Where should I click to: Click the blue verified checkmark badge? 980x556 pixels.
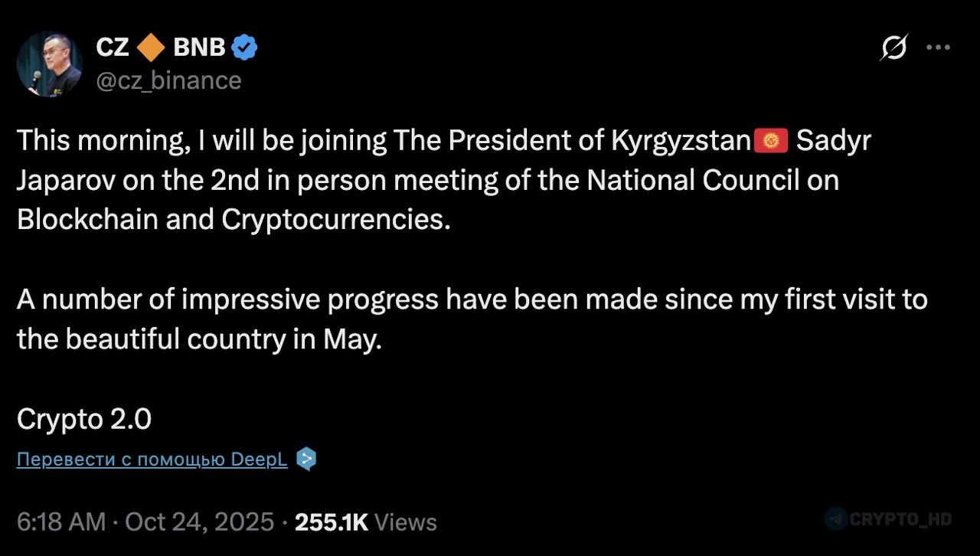tap(244, 47)
